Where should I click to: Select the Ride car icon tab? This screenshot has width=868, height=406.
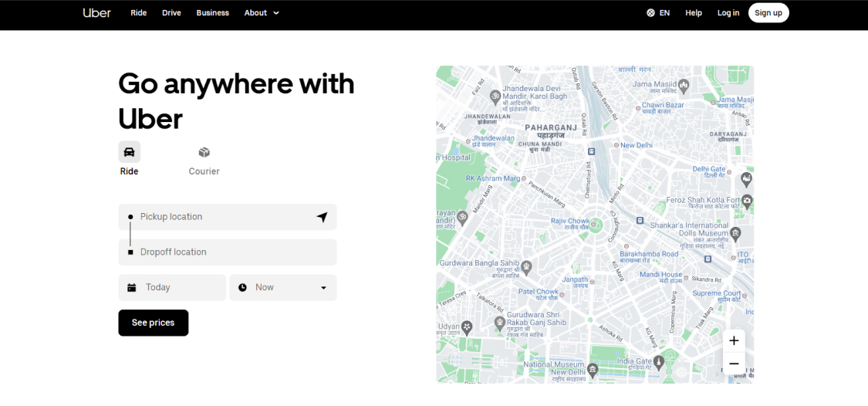point(129,152)
